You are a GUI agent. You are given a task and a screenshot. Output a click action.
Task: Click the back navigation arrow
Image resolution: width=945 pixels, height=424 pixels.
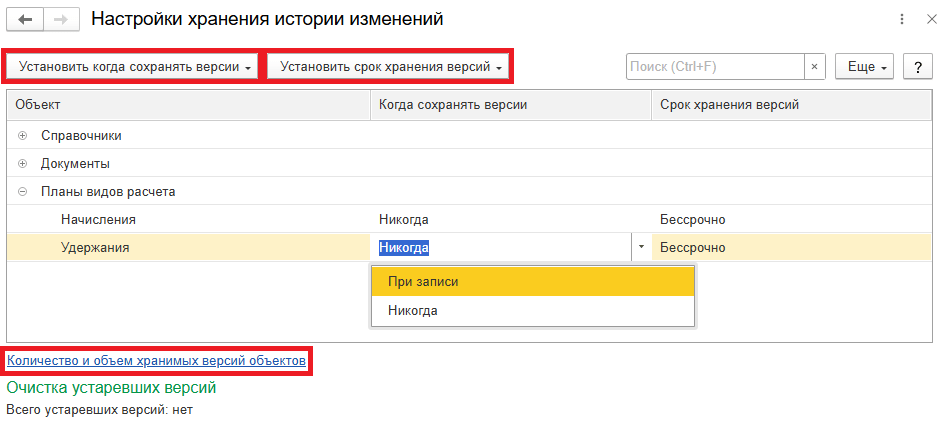(25, 19)
